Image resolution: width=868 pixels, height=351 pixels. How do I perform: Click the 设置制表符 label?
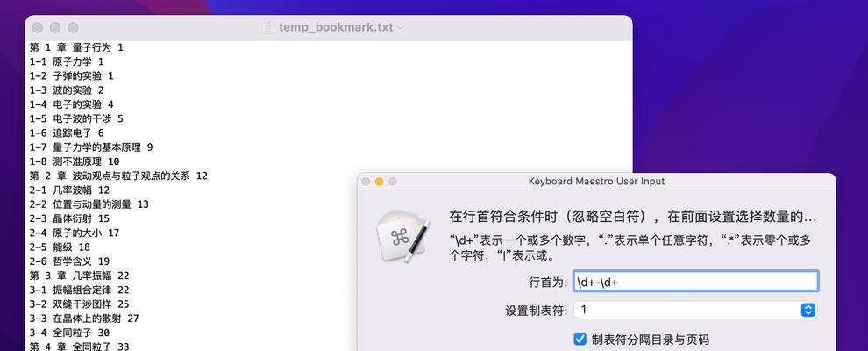[x=536, y=310]
